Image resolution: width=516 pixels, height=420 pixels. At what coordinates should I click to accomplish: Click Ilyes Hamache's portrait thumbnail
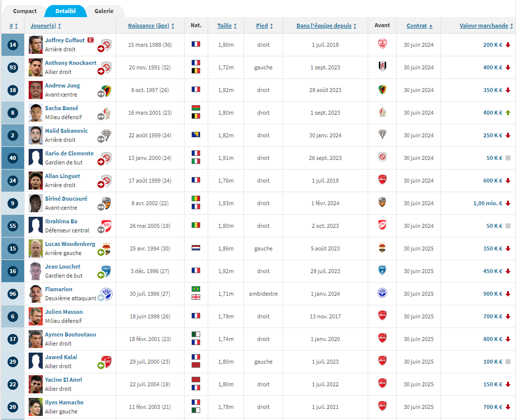coord(36,407)
